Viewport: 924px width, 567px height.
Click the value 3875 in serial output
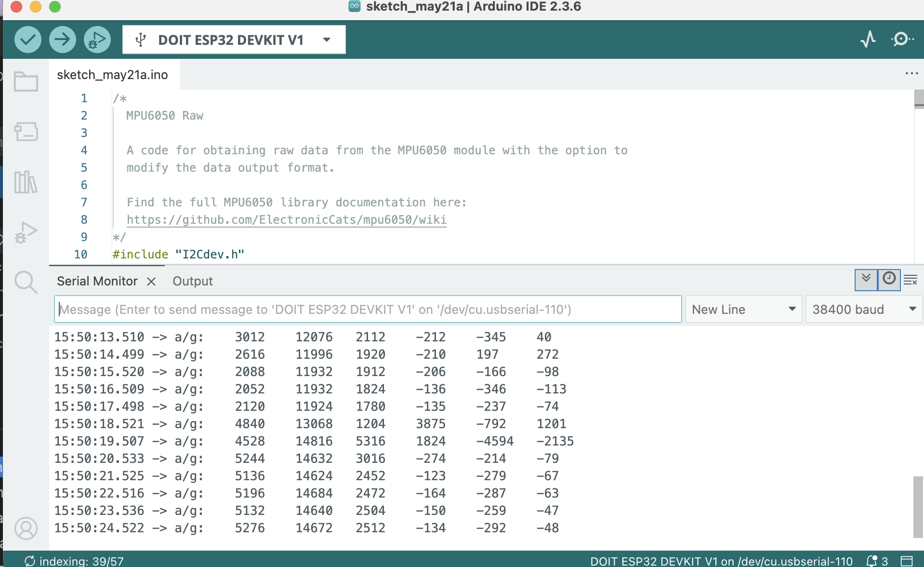point(431,424)
